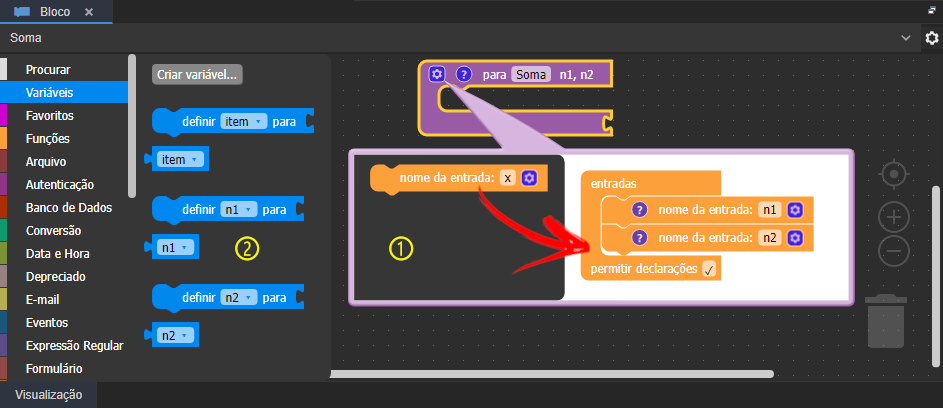Image resolution: width=943 pixels, height=408 pixels.
Task: Zoom out the block workspace
Action: (894, 251)
